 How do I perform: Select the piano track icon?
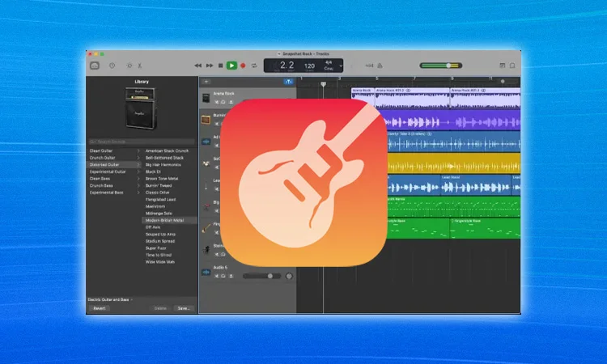coord(206,250)
